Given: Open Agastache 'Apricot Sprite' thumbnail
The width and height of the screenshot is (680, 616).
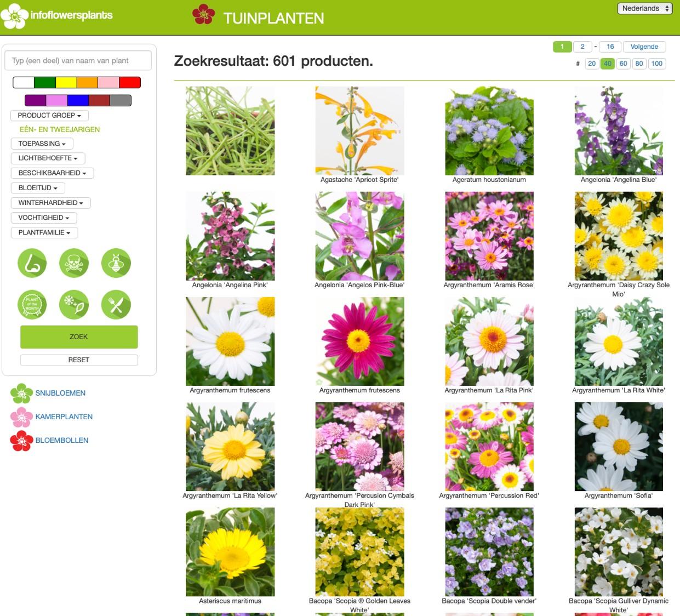Looking at the screenshot, I should click(359, 131).
